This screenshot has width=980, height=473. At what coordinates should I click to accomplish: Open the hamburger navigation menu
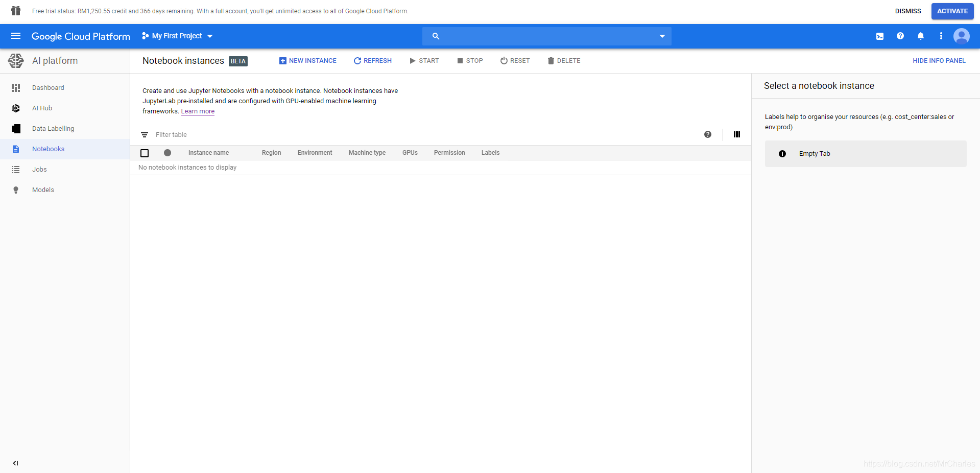pyautogui.click(x=16, y=36)
